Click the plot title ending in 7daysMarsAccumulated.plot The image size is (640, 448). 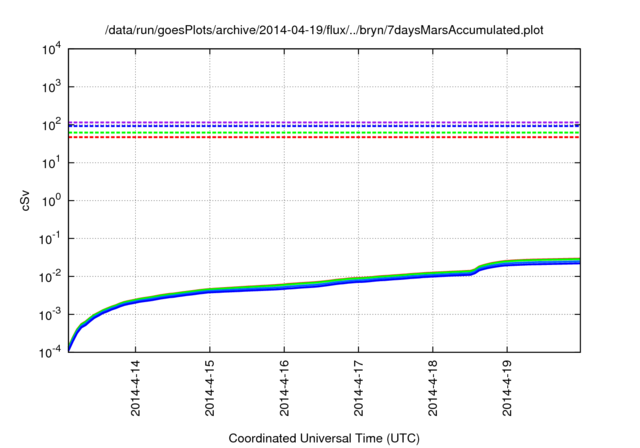click(324, 30)
